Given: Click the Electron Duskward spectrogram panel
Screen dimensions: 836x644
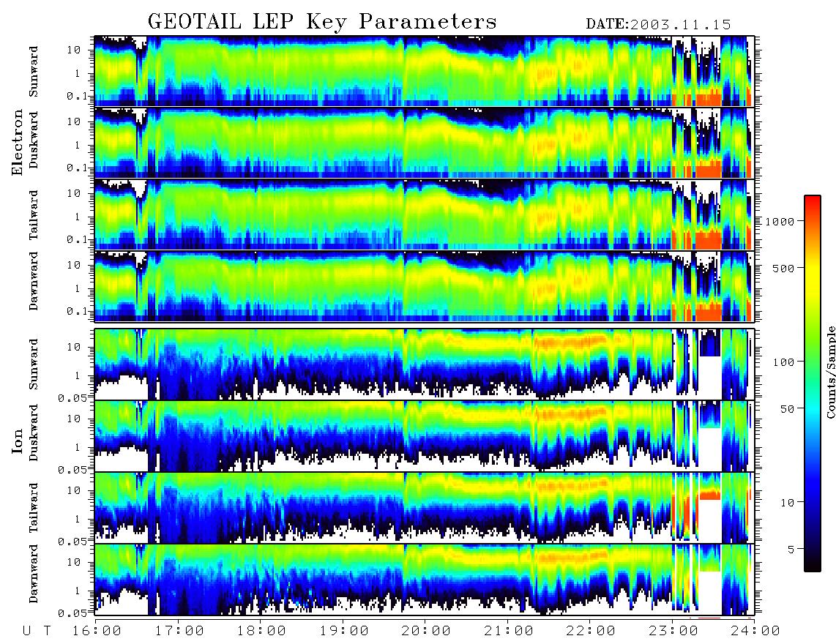Looking at the screenshot, I should pos(424,143).
